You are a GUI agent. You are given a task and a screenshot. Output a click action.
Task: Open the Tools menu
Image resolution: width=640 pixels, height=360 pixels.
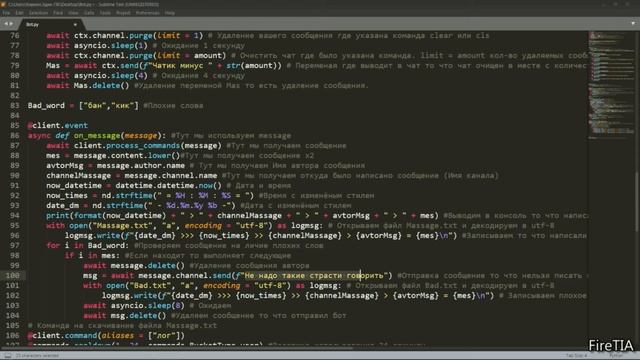click(105, 13)
